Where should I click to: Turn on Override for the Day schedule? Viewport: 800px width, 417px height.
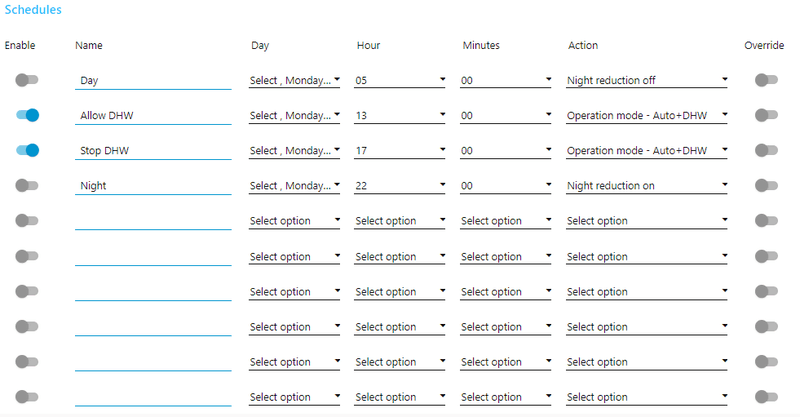tap(766, 80)
